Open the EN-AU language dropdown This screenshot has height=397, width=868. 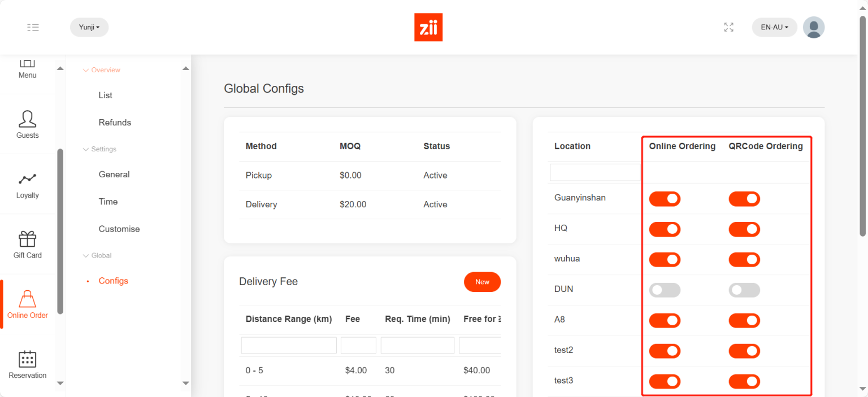pyautogui.click(x=774, y=27)
